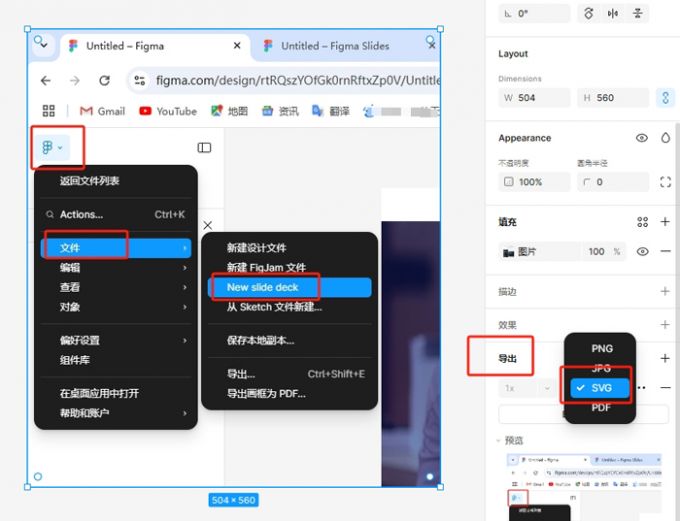Open the site info icon in address bar
Image resolution: width=680 pixels, height=521 pixels.
pyautogui.click(x=140, y=81)
